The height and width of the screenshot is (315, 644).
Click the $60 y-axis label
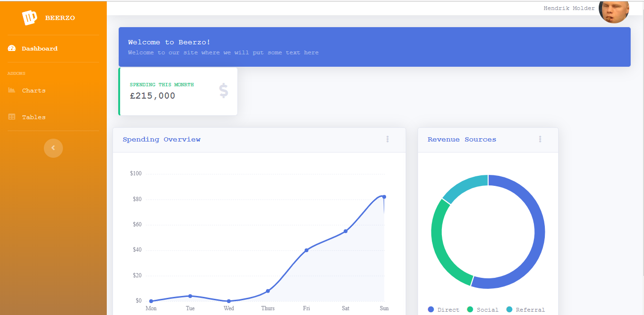[x=137, y=224]
